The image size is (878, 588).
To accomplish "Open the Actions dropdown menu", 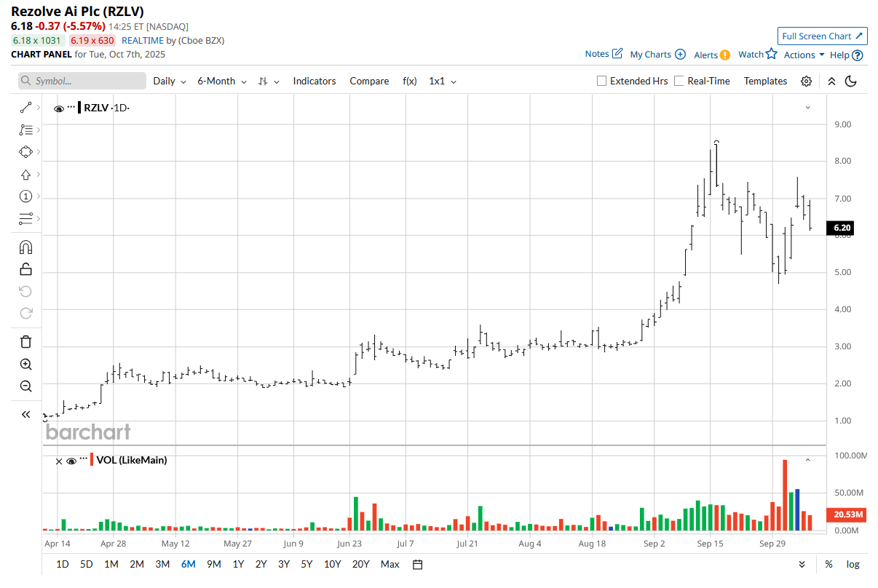I will point(804,55).
